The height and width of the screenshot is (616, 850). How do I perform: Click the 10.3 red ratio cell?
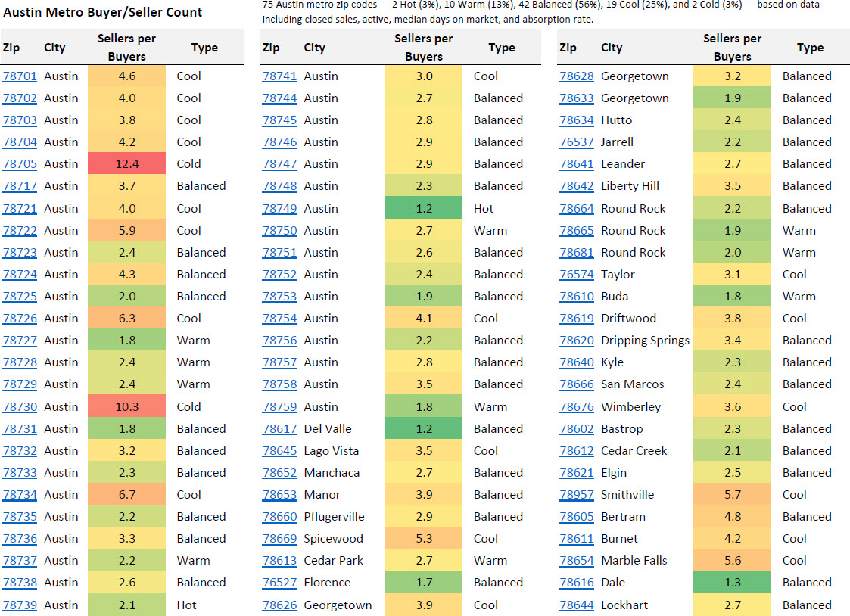126,406
